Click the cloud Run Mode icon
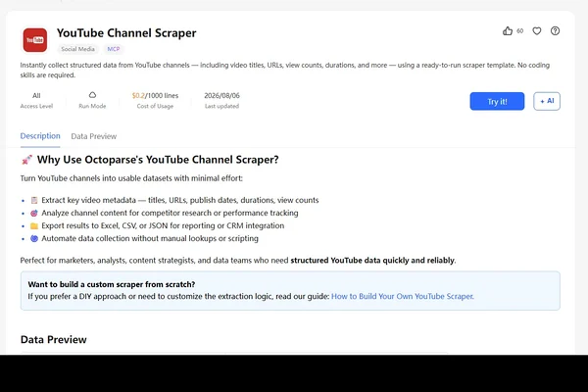 92,95
